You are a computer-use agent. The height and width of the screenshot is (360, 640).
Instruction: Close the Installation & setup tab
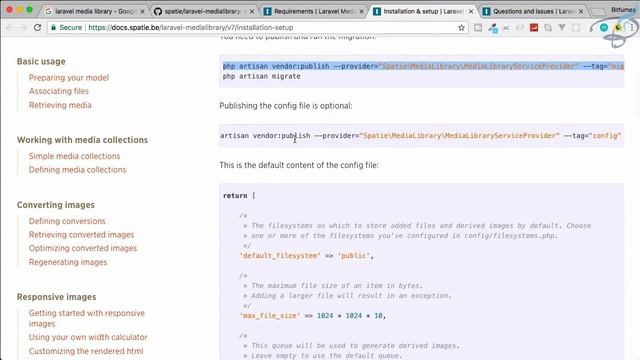tap(471, 11)
